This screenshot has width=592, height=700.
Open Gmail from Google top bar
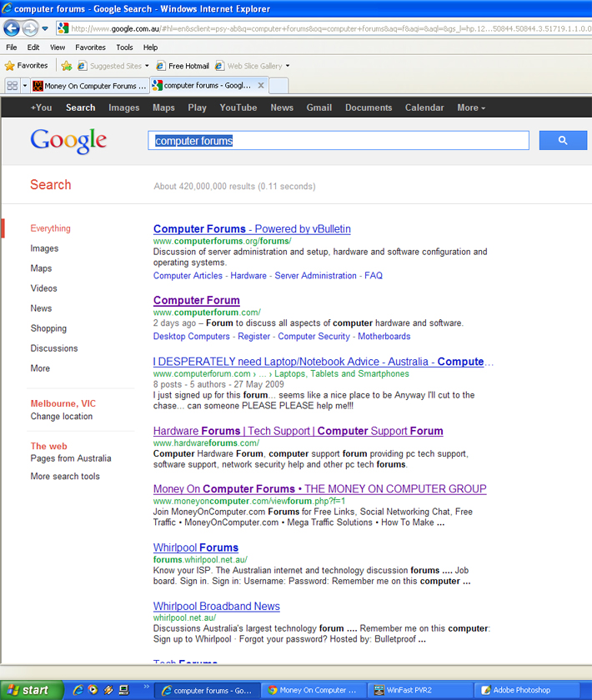tap(319, 107)
